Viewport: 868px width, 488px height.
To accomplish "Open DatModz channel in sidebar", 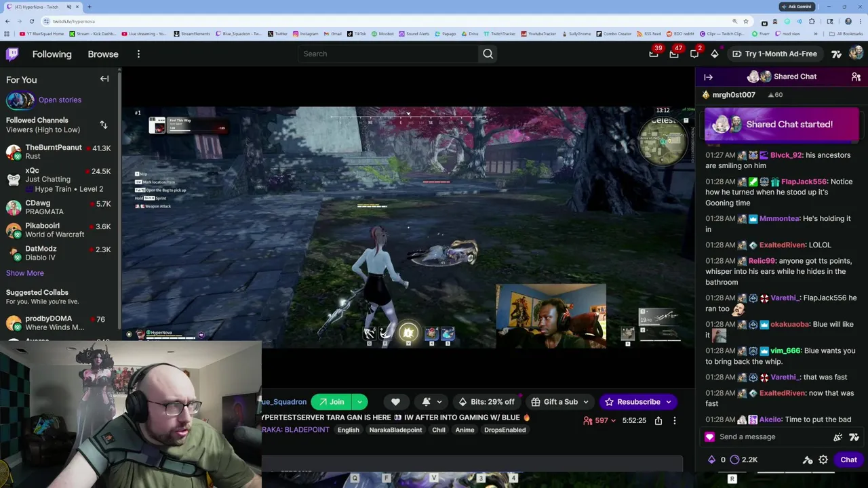I will click(58, 253).
